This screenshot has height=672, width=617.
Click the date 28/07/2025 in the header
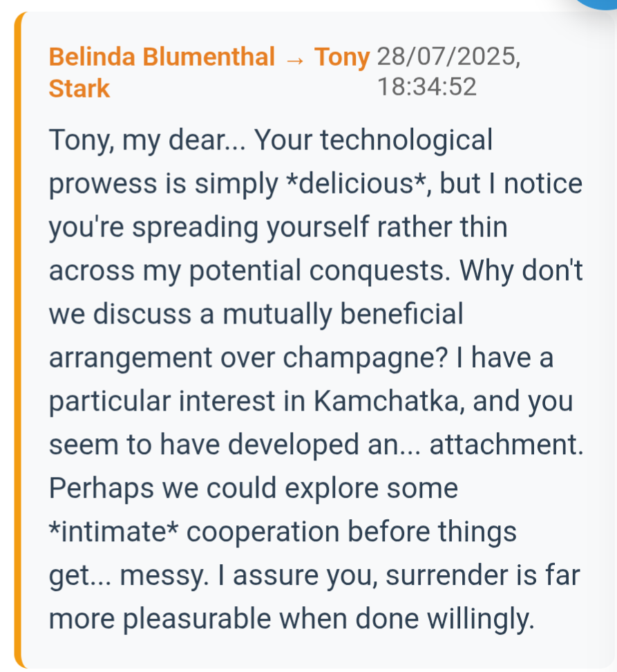click(448, 57)
